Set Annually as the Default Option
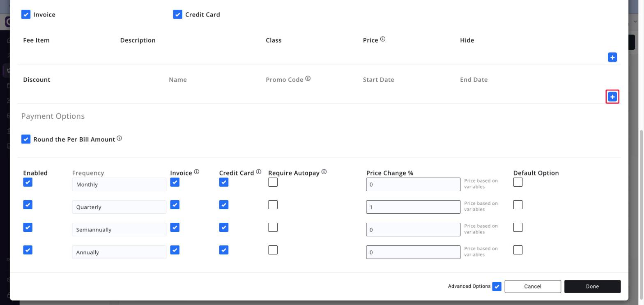The height and width of the screenshot is (305, 644). click(x=518, y=250)
